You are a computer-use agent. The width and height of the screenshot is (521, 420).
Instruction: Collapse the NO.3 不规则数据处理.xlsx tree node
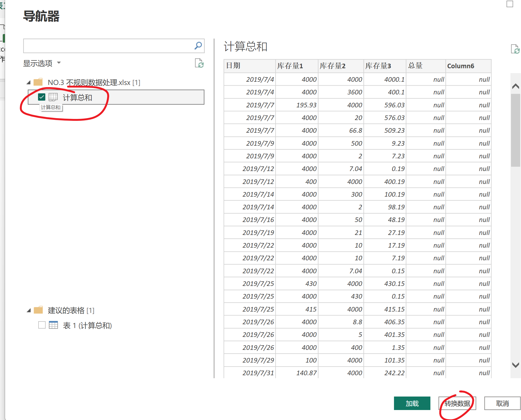point(29,82)
